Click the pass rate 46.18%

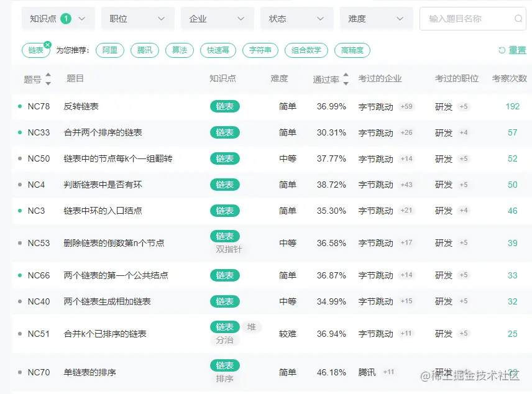(x=331, y=373)
